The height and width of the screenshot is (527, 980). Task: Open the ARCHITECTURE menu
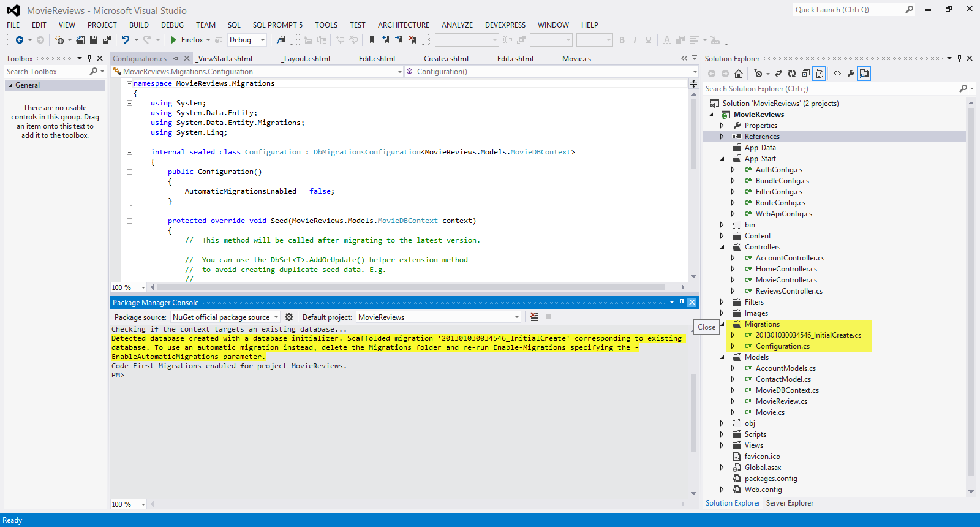coord(404,25)
